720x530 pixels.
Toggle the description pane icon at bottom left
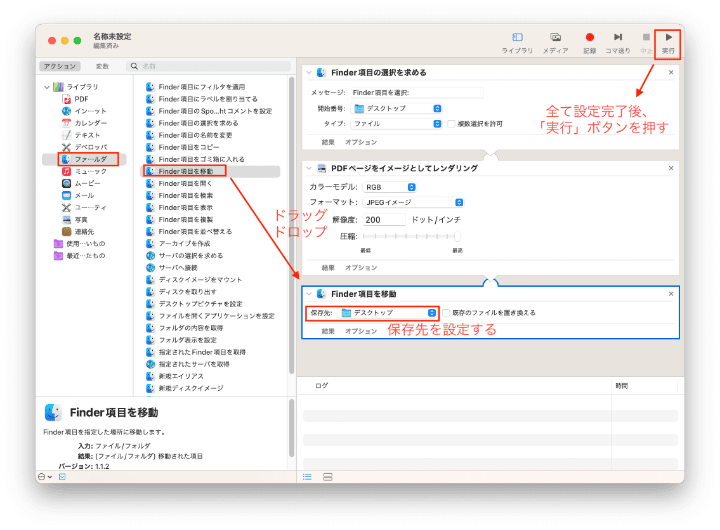pos(62,477)
